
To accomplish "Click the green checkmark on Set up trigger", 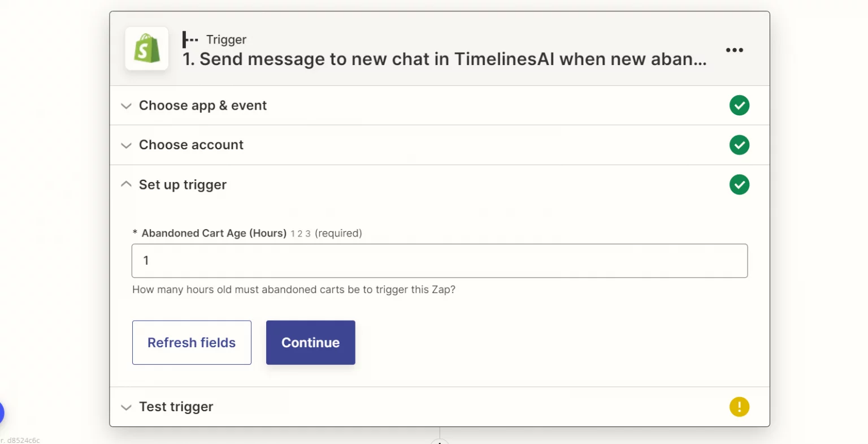I will [739, 184].
